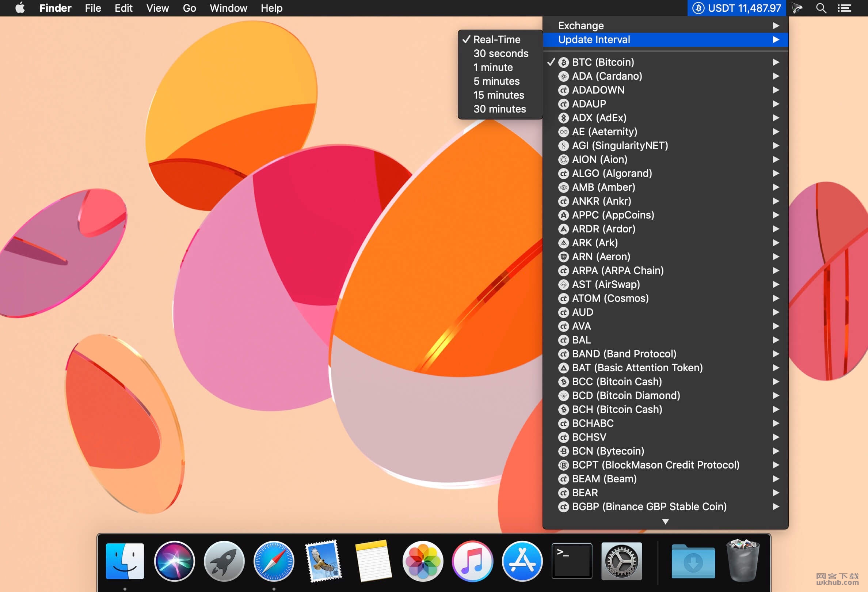Open the Help menu
868x592 pixels.
pos(271,8)
